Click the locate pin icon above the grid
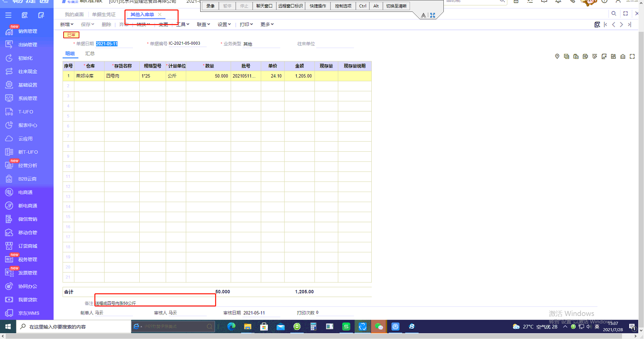Viewport: 644px width, 339px height. (x=557, y=57)
